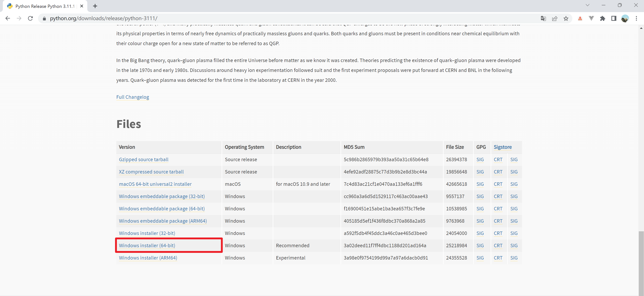644x296 pixels.
Task: Download macOS 64-bit universal2 installer
Action: pyautogui.click(x=155, y=184)
